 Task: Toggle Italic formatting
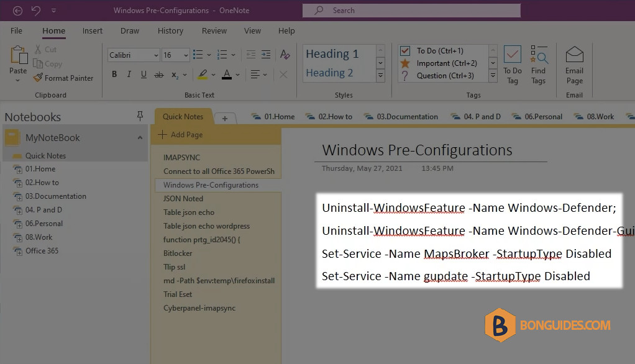tap(129, 74)
